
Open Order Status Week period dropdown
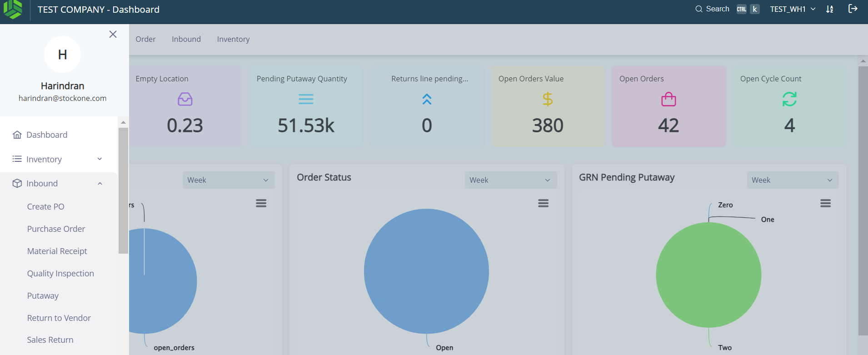tap(510, 180)
